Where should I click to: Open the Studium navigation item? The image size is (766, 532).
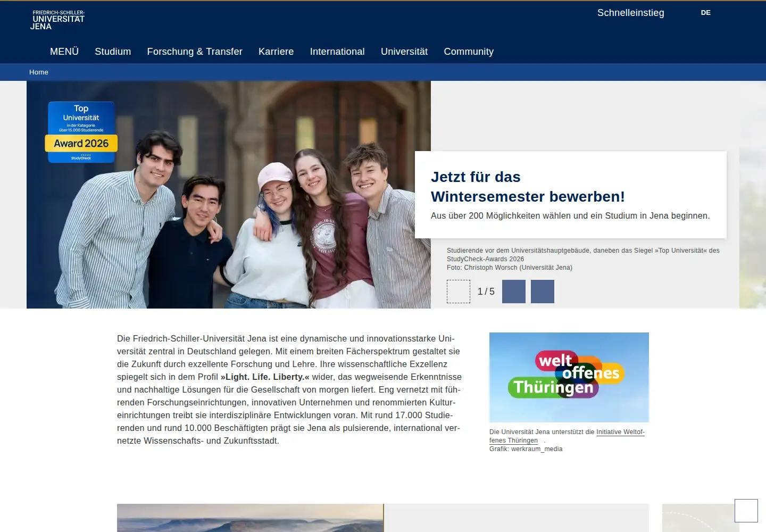[113, 52]
